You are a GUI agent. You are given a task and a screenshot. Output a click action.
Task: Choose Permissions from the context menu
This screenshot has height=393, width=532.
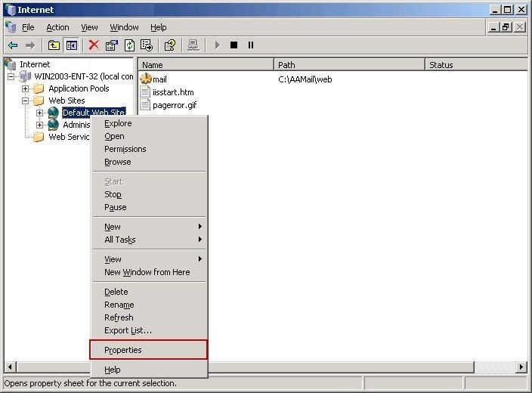click(150, 150)
